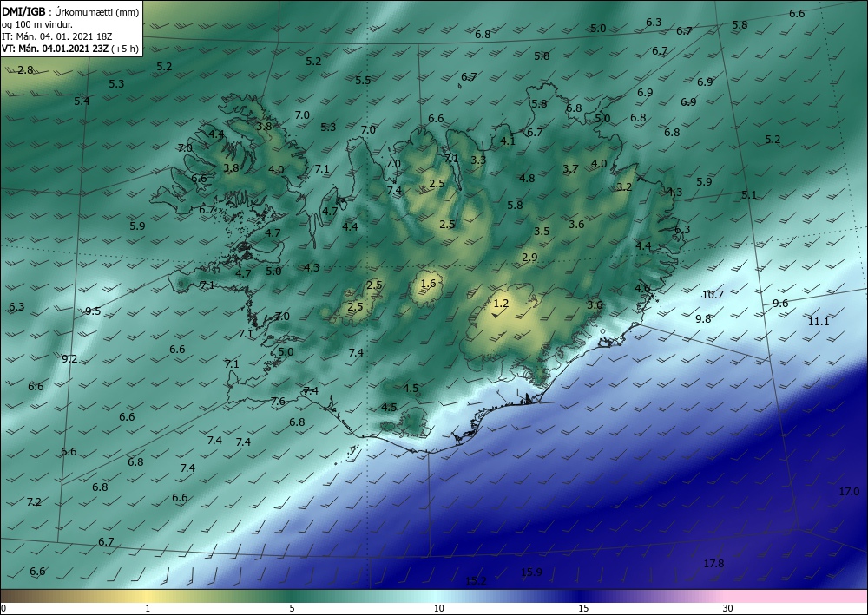Click the 3.2 value on the map
The image size is (868, 615).
tap(624, 187)
